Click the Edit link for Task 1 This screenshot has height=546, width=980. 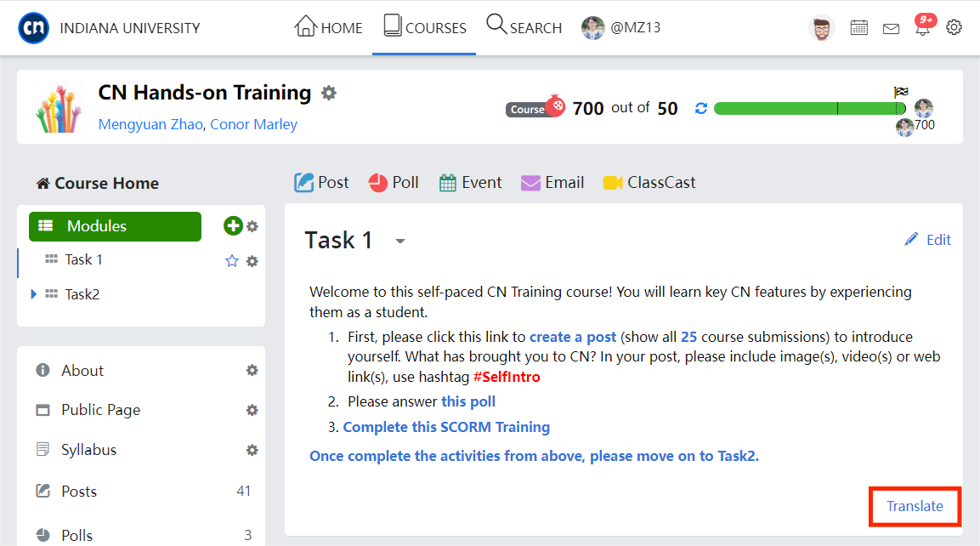point(938,240)
